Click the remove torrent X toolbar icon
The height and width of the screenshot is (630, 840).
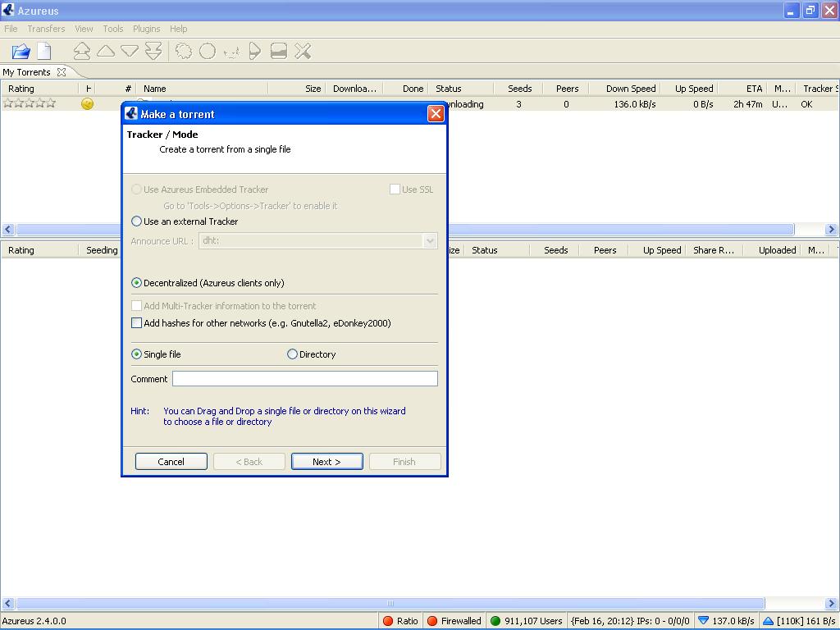(303, 52)
